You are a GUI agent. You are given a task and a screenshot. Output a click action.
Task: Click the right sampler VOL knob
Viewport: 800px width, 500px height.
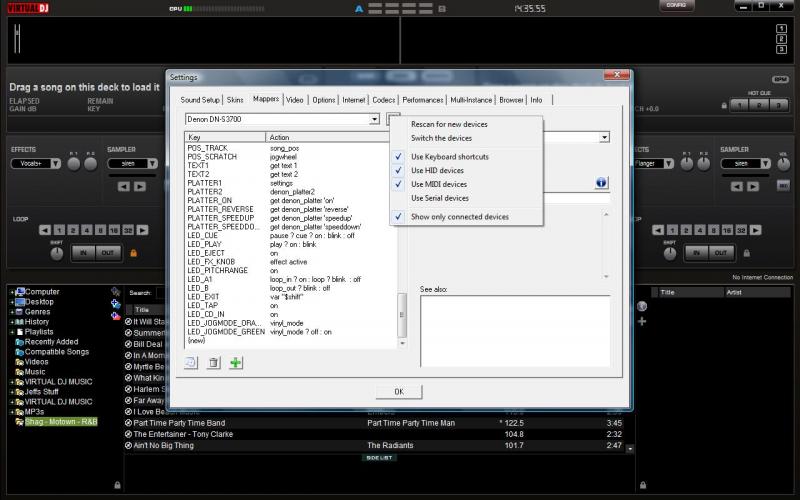click(783, 166)
